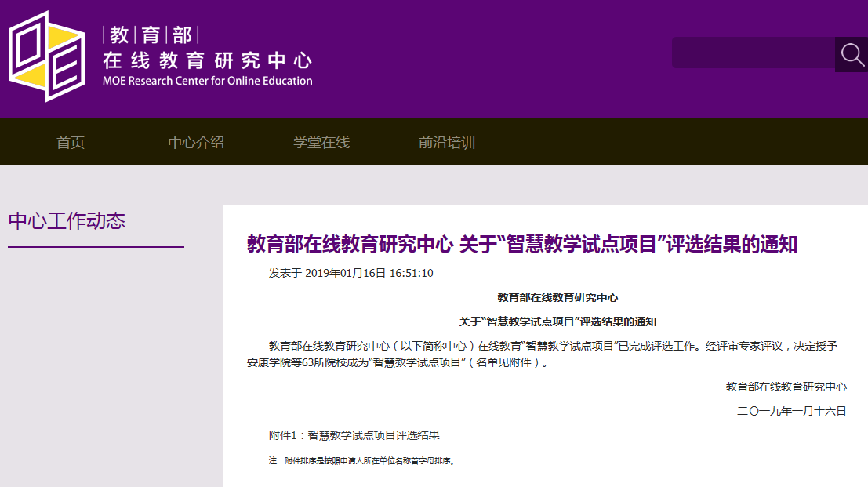
Task: Open the 中心介绍 menu item
Action: 196,143
